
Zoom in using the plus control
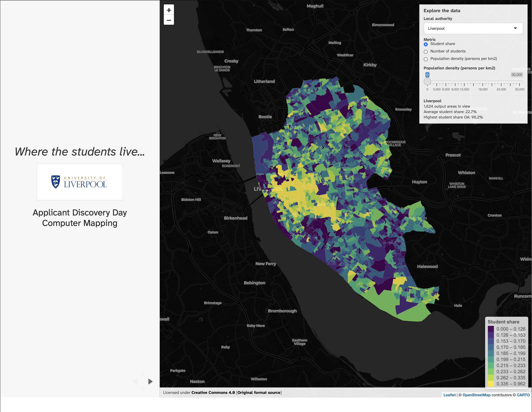point(169,10)
